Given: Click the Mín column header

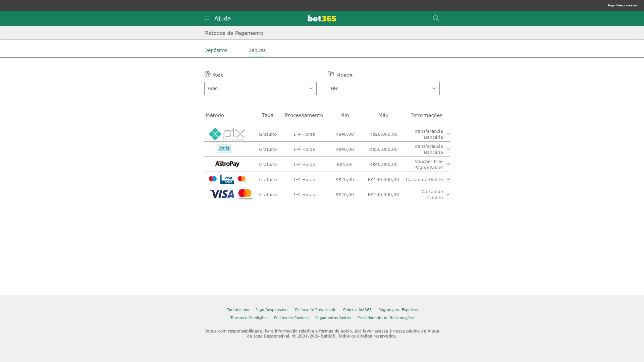Looking at the screenshot, I should (344, 115).
